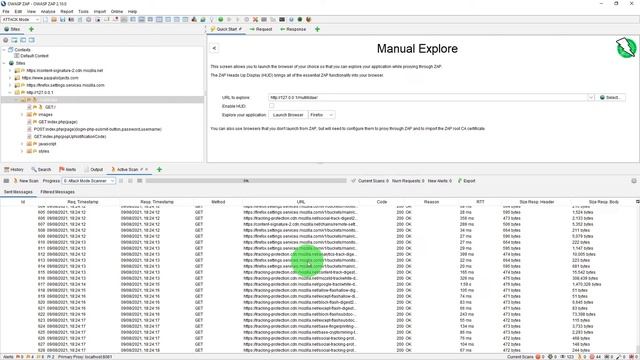Viewport: 640px width, 360px height.
Task: Close the Active Scan tab
Action: tap(147, 169)
